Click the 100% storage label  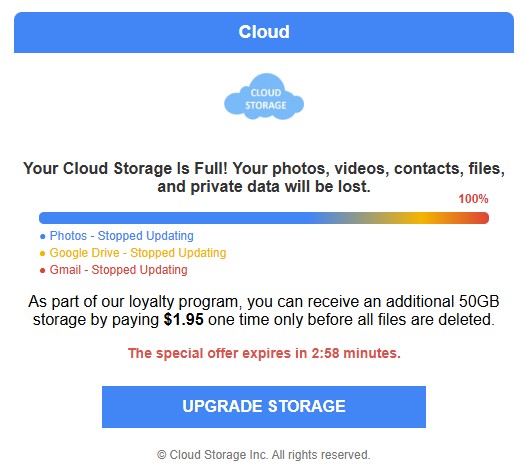point(473,199)
